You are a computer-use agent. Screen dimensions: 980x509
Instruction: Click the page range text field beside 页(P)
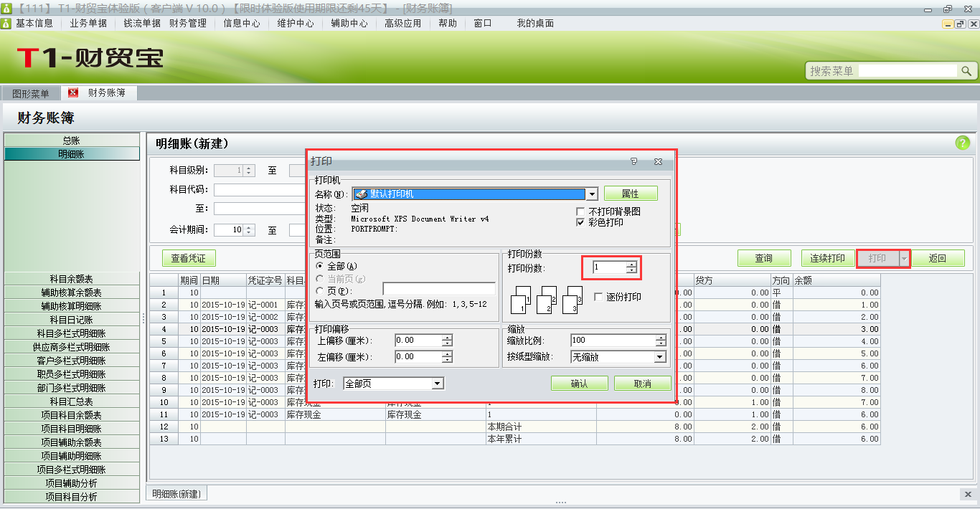(x=439, y=289)
